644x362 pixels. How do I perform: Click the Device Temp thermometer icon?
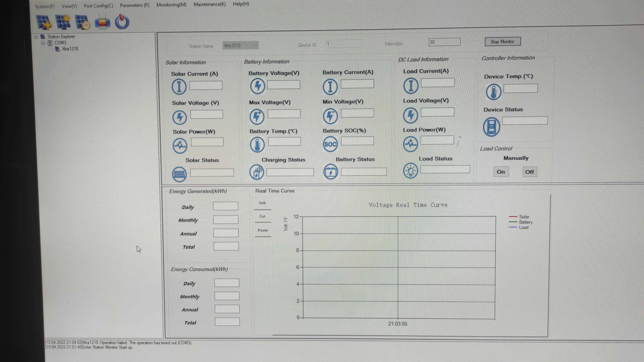point(493,92)
